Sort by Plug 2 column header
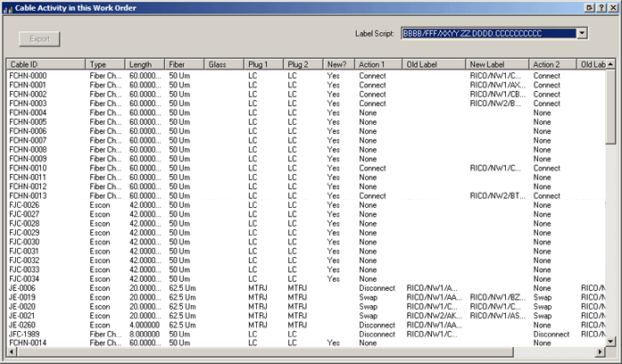 point(303,64)
